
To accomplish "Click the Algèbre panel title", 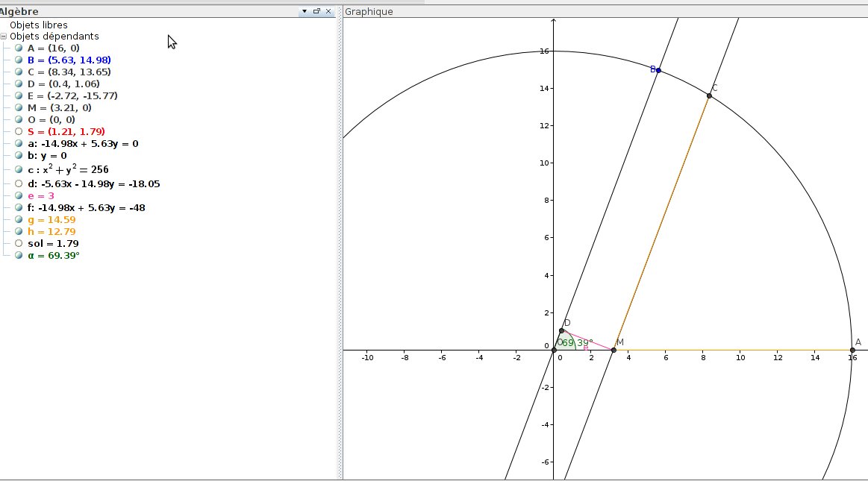I will tap(19, 12).
